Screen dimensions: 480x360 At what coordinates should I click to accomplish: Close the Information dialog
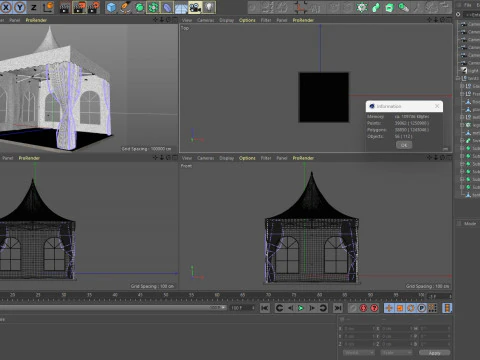437,106
